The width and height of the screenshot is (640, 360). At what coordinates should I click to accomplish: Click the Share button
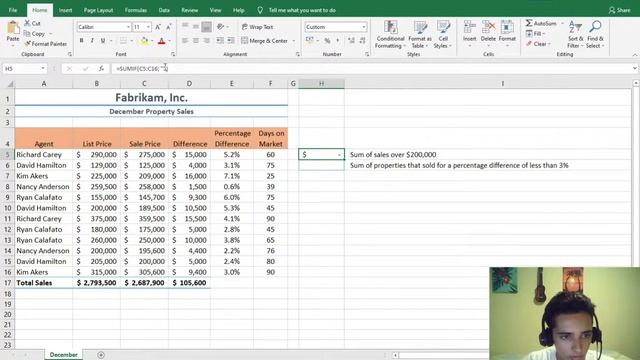[620, 10]
